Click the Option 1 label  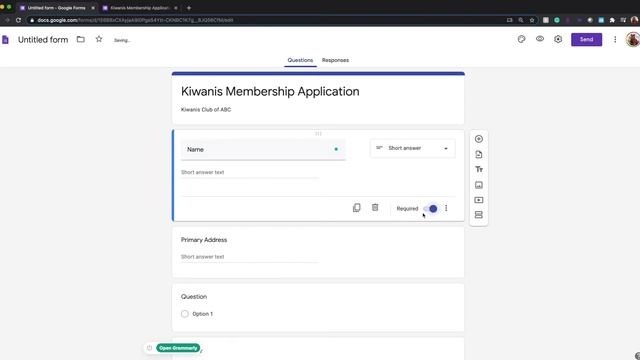pos(202,314)
